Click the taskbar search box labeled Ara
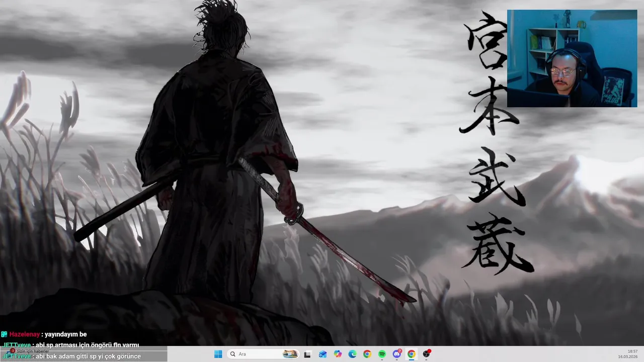644x362 pixels. (263, 354)
